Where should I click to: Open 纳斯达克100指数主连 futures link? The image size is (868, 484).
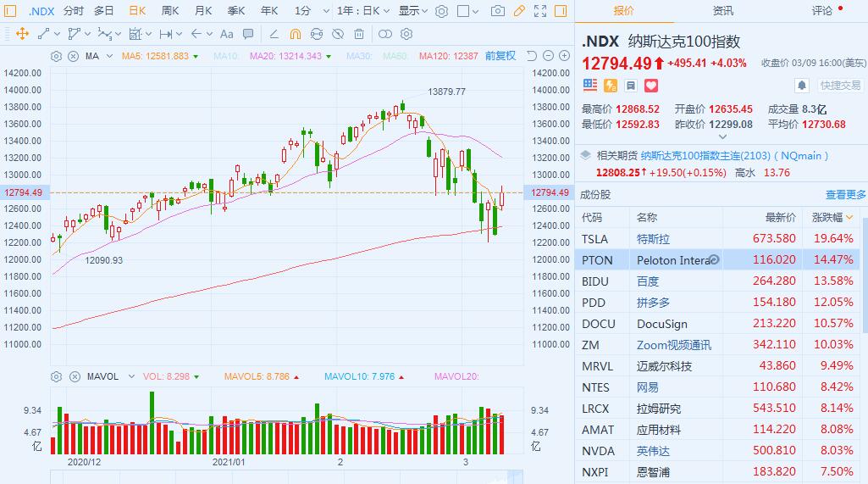[734, 156]
